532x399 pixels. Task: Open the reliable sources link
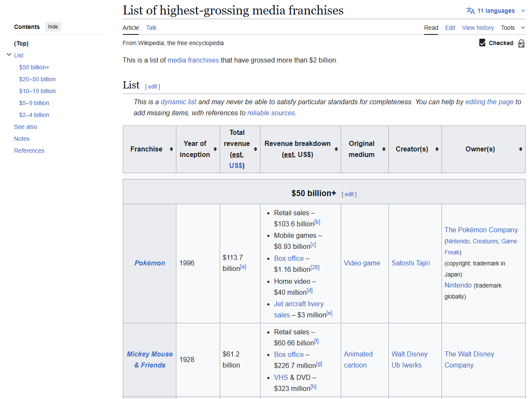pos(271,113)
